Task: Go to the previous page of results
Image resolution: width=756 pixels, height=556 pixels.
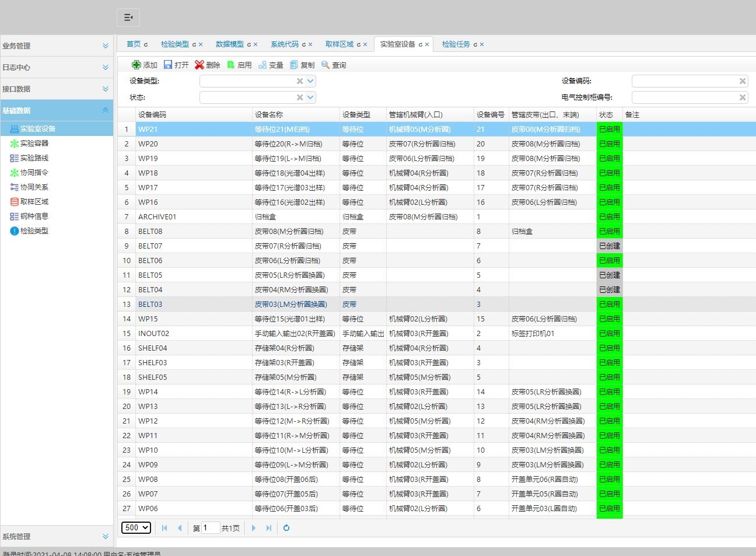Action: click(180, 528)
